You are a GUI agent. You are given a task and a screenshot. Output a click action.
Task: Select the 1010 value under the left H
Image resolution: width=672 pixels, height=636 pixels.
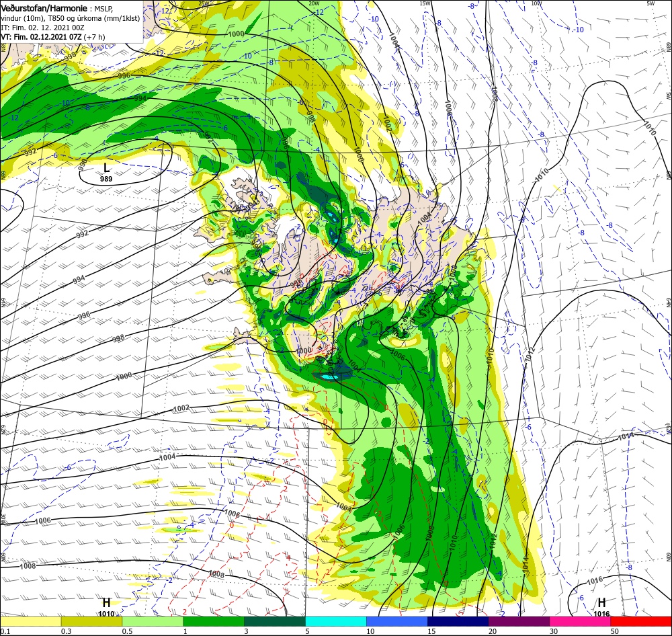[x=106, y=614]
